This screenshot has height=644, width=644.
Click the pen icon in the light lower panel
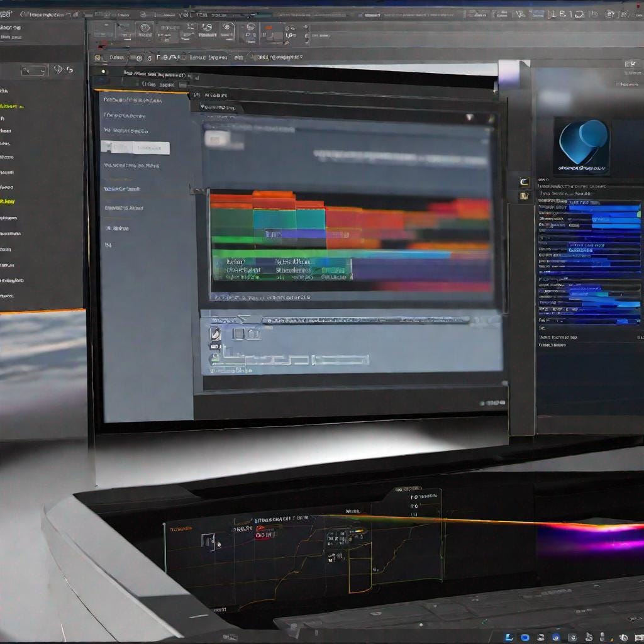point(215,333)
